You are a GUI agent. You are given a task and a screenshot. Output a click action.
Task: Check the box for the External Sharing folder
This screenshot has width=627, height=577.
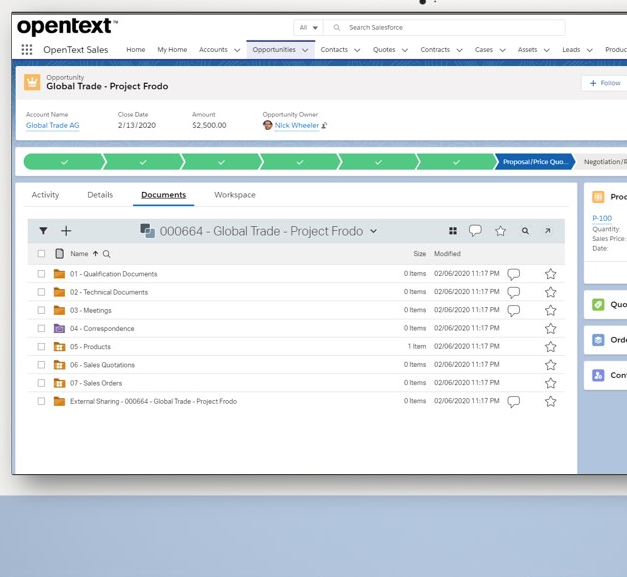point(41,401)
